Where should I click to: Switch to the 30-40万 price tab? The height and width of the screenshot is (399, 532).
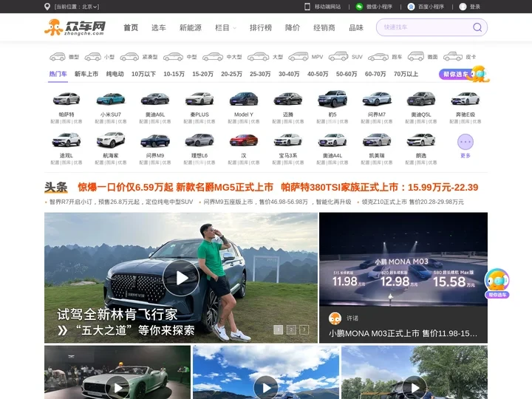pos(289,74)
